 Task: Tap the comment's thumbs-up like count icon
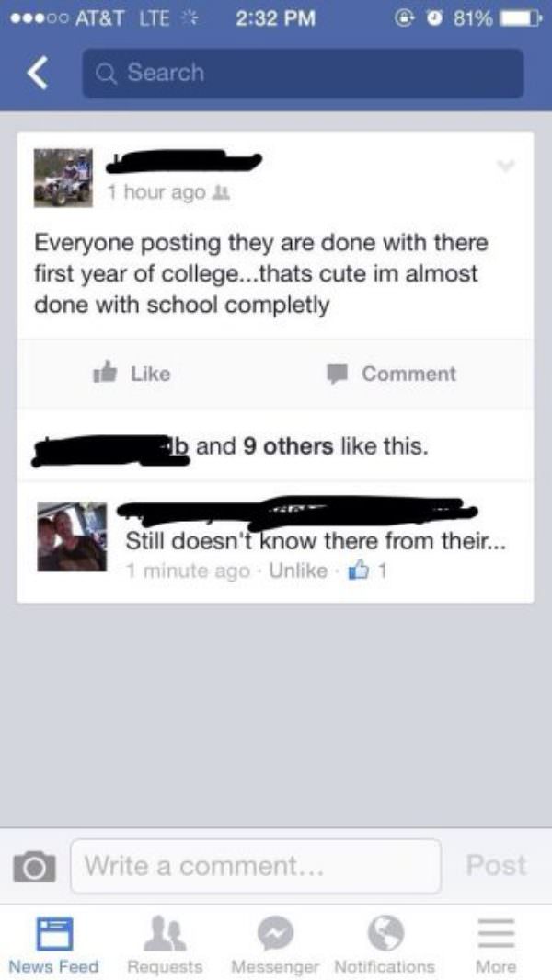[363, 571]
